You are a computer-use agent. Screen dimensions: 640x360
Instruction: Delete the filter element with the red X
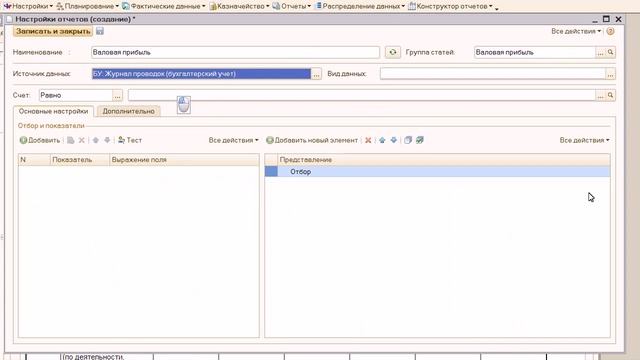click(x=368, y=140)
